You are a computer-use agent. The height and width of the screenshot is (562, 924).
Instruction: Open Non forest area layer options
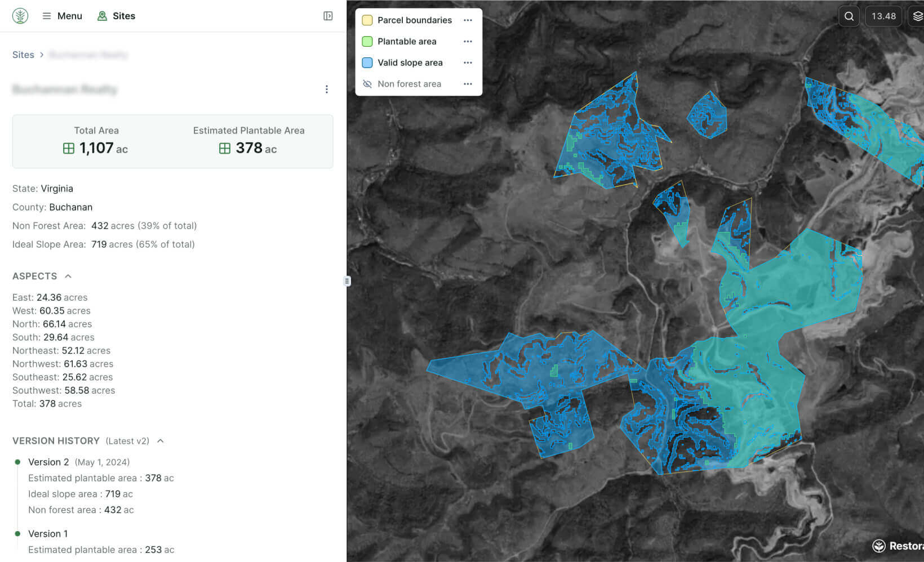click(468, 84)
